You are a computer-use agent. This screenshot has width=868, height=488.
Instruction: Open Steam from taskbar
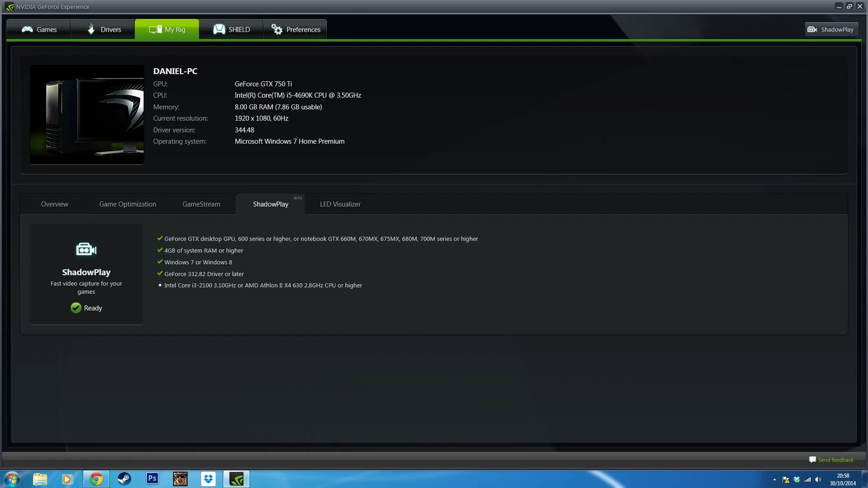click(x=124, y=479)
